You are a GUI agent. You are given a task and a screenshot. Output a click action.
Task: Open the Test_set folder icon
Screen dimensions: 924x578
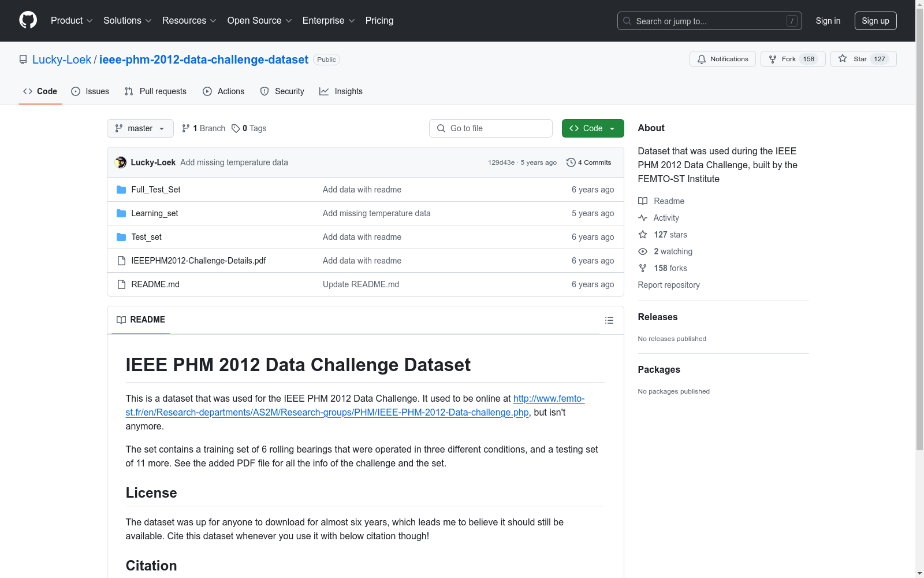tap(121, 237)
